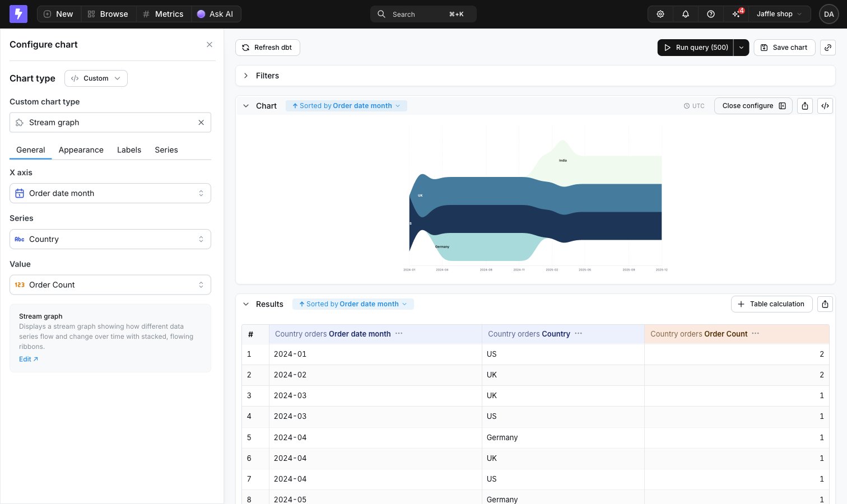
Task: Open the Series Country selector
Action: click(x=110, y=239)
